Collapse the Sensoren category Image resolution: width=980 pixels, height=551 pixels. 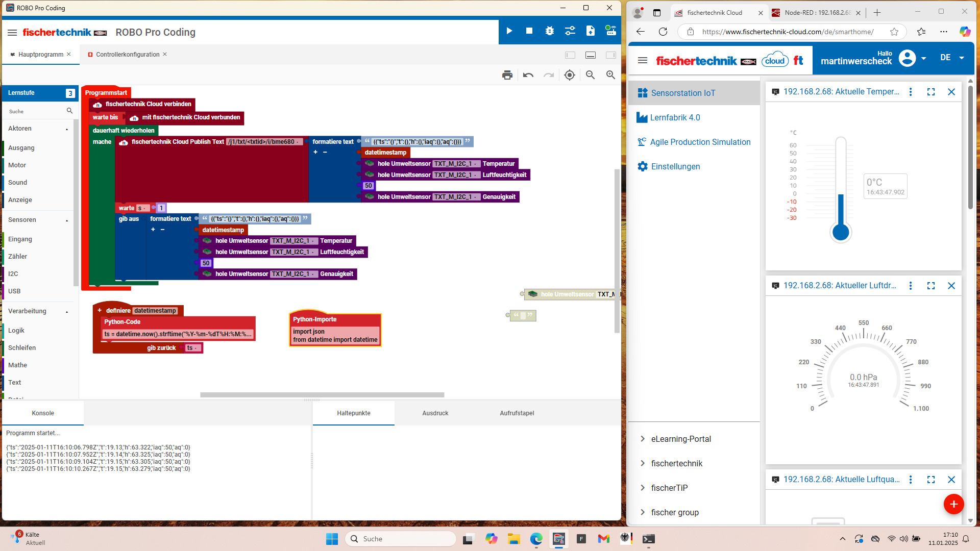coord(67,220)
